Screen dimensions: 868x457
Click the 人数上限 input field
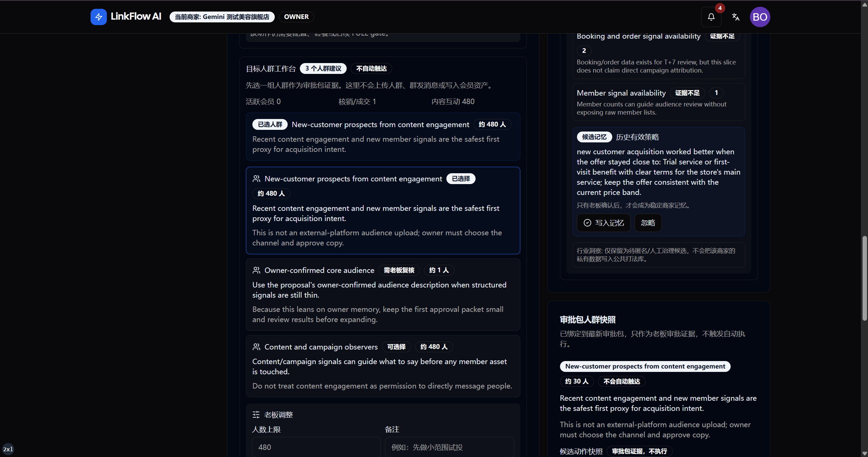(x=316, y=447)
